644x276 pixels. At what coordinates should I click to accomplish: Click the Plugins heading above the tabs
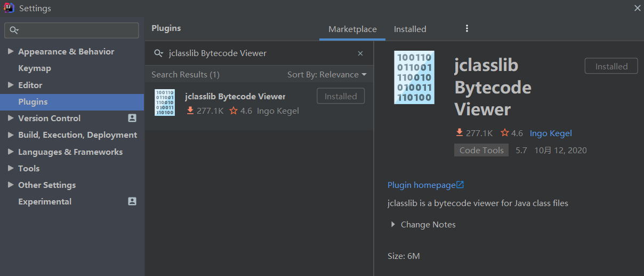tap(166, 28)
